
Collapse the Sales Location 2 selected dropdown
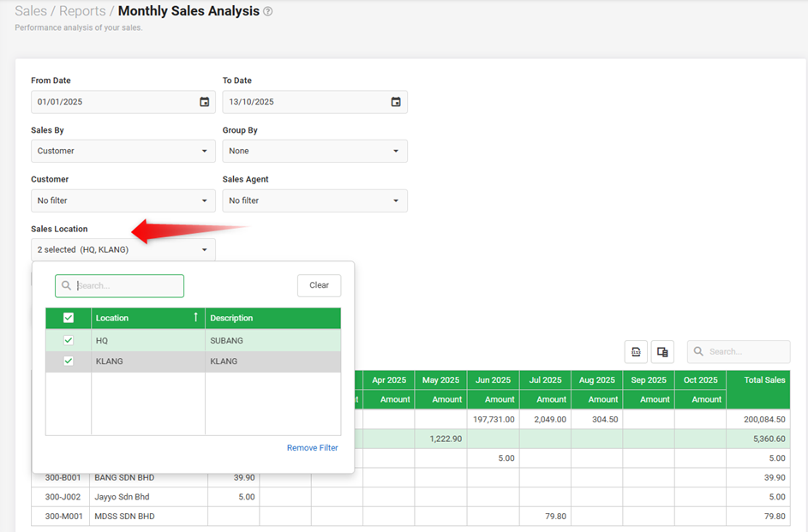[123, 250]
